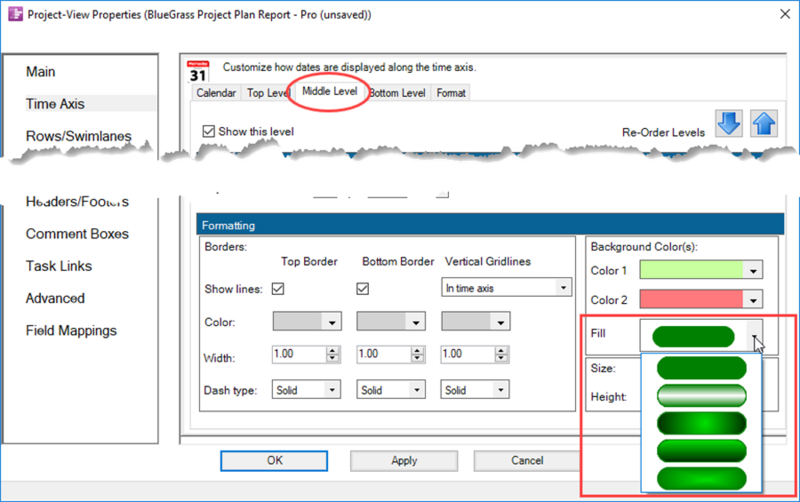Choose the dark-edge horizontal gradient fill option
The width and height of the screenshot is (800, 502).
click(702, 423)
